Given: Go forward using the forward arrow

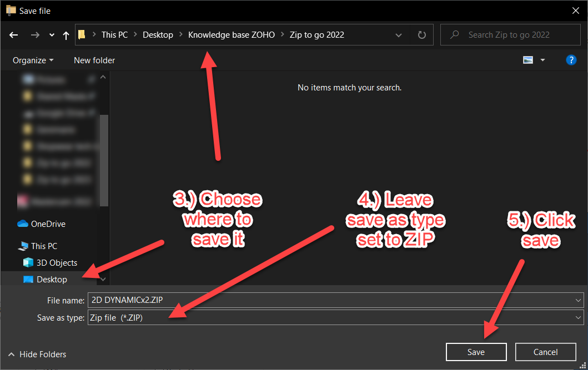Looking at the screenshot, I should click(x=35, y=35).
